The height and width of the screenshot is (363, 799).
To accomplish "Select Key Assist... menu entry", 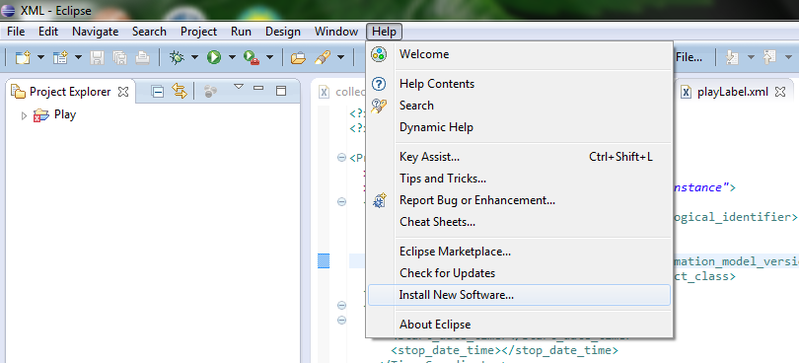I will click(519, 157).
